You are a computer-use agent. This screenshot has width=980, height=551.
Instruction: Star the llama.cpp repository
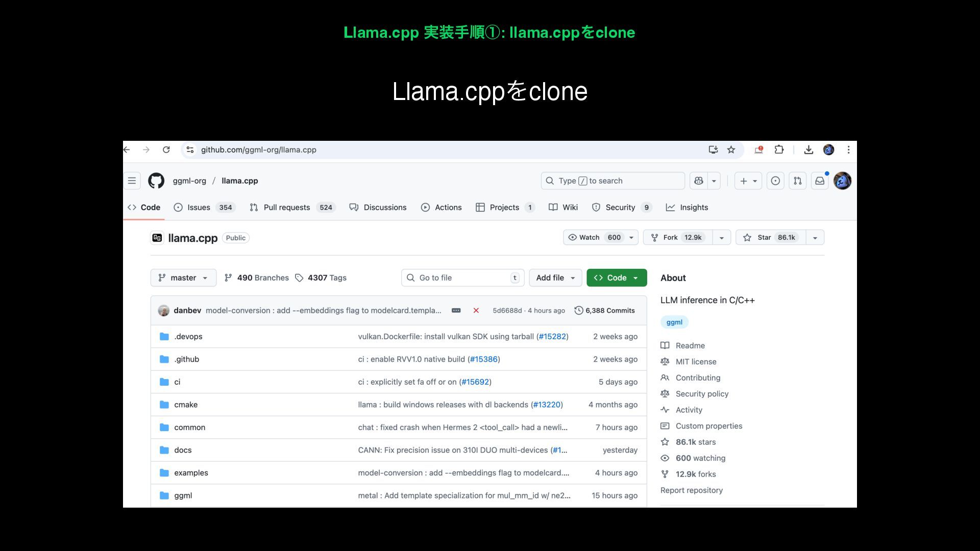tap(771, 237)
